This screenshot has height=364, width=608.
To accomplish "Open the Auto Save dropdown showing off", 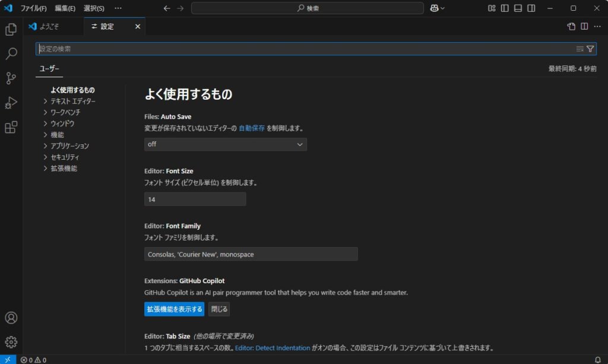I will point(226,144).
